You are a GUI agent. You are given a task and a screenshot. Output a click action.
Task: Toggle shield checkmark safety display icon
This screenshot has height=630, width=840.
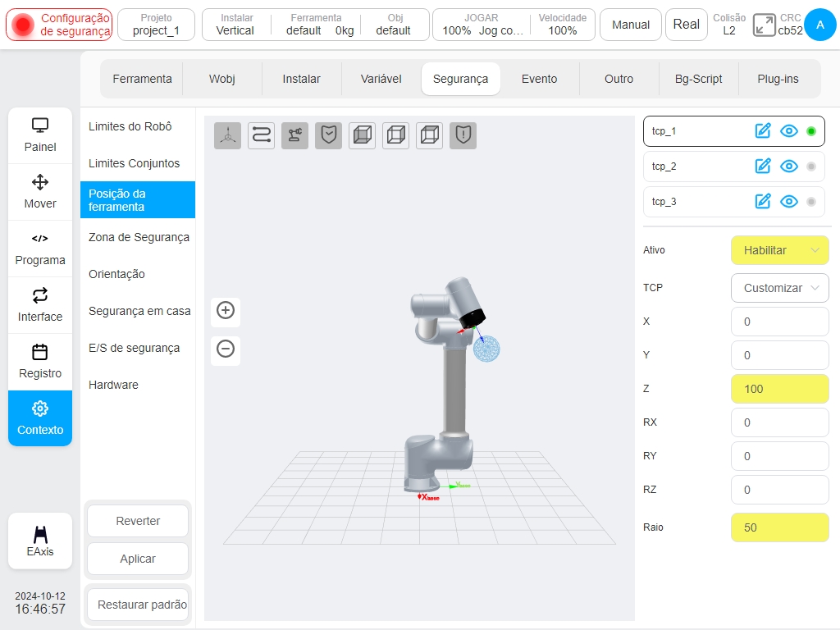tap(328, 135)
